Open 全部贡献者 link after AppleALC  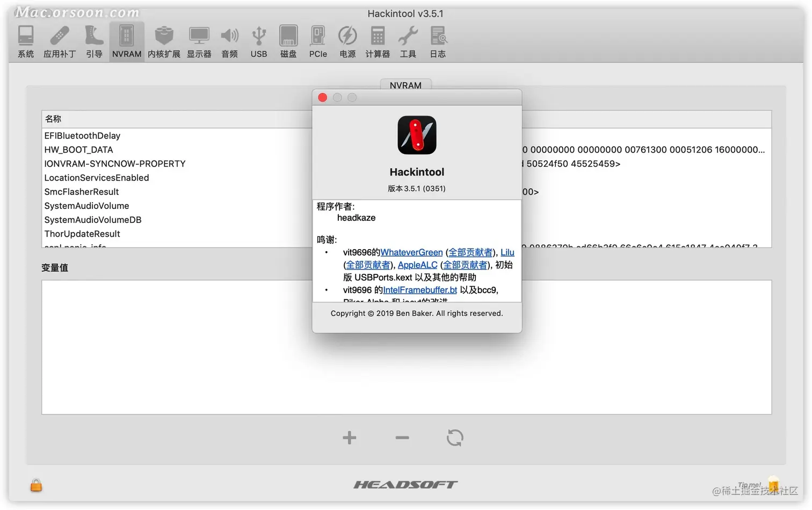pyautogui.click(x=465, y=265)
